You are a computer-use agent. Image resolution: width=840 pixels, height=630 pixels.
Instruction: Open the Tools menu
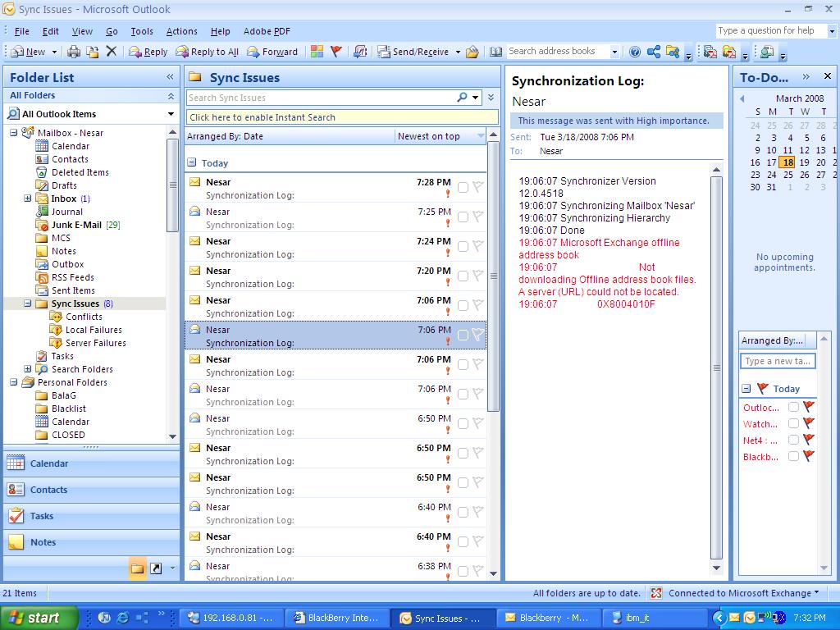pyautogui.click(x=142, y=31)
